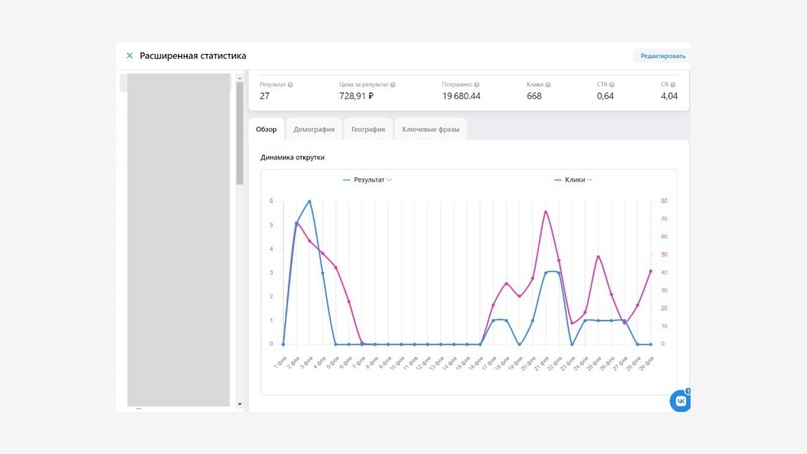
Task: Switch to the Обзор tab
Action: 266,129
